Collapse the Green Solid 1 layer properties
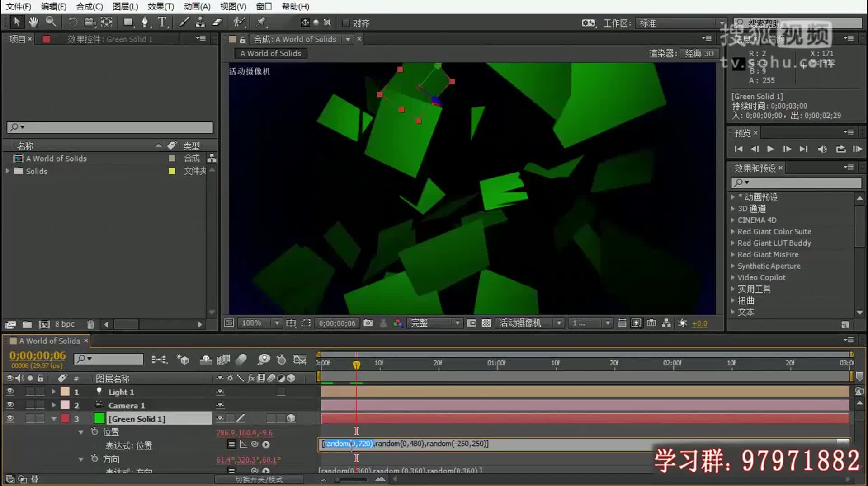This screenshot has width=868, height=486. click(54, 419)
